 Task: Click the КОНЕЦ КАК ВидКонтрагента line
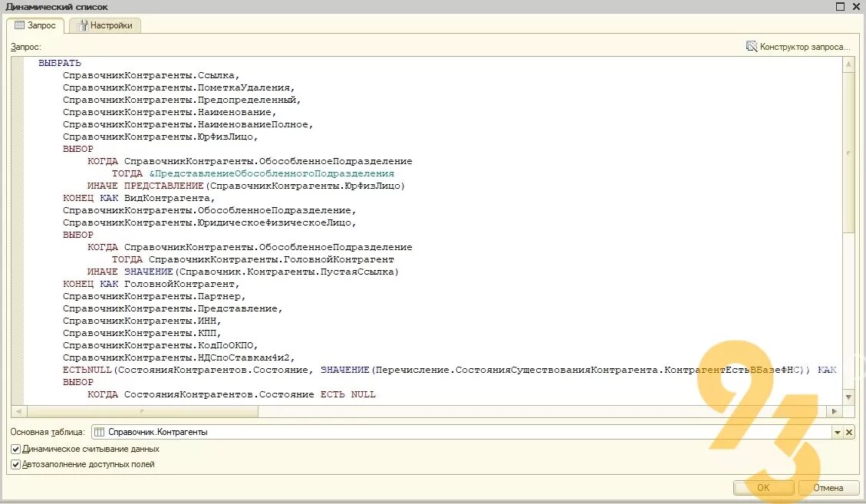tap(139, 198)
